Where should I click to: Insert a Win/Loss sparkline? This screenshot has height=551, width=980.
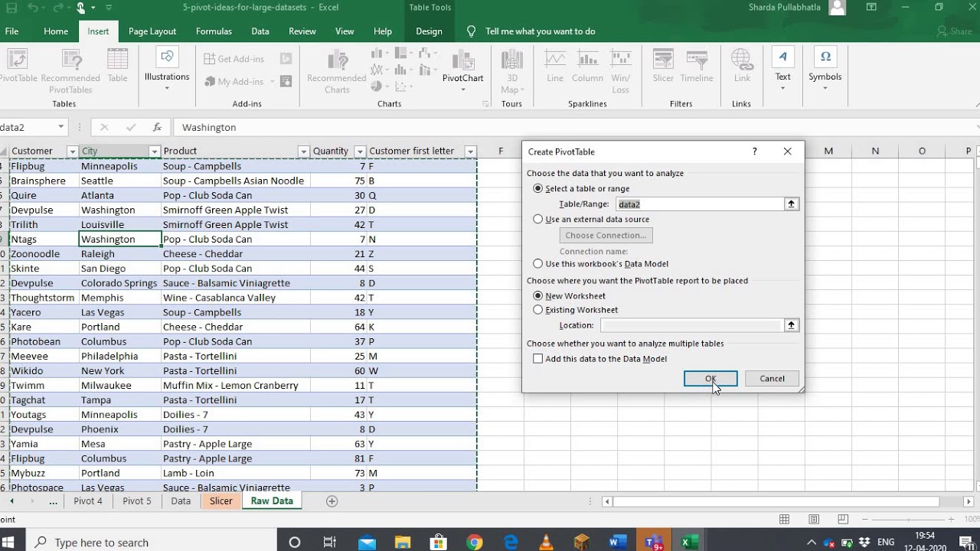pos(621,70)
